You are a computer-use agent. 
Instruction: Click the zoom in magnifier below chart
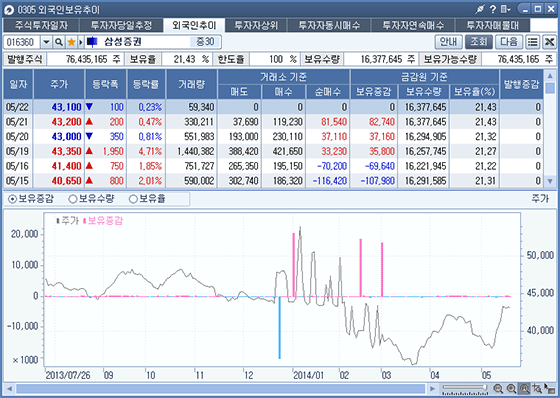(511, 389)
